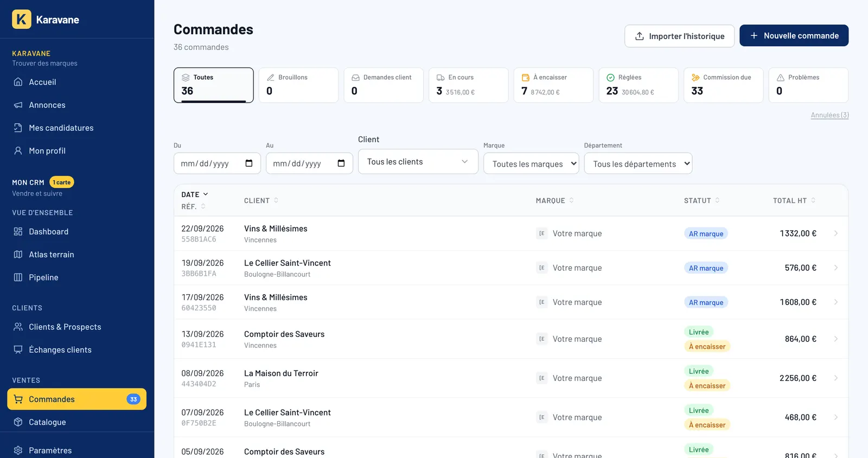This screenshot has width=868, height=458.
Task: Click À encaisser badge on Comptoir des Saveurs 13/09 row
Action: point(707,346)
